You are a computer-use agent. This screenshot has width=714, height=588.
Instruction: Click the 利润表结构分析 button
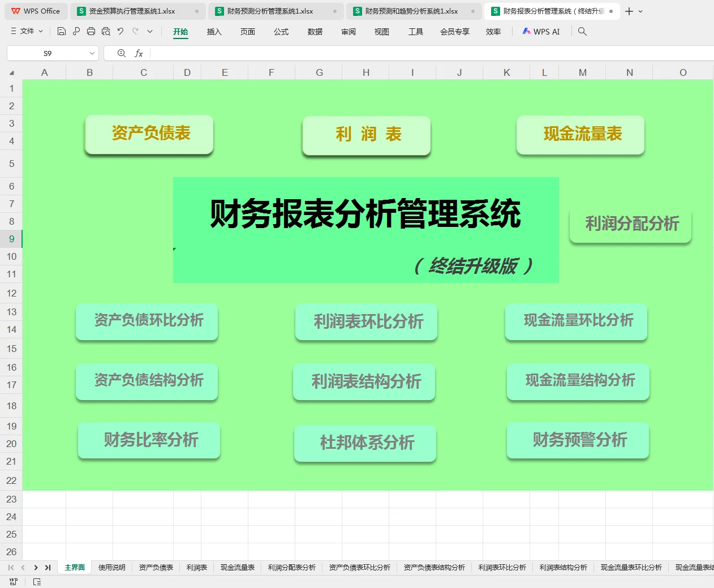click(x=364, y=382)
